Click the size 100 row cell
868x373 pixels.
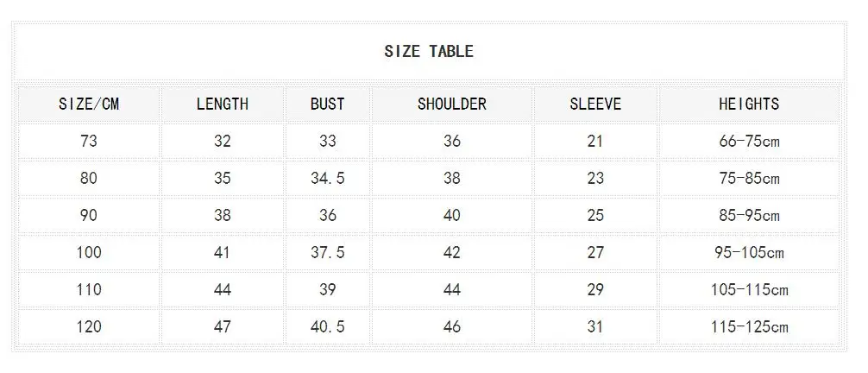[89, 252]
